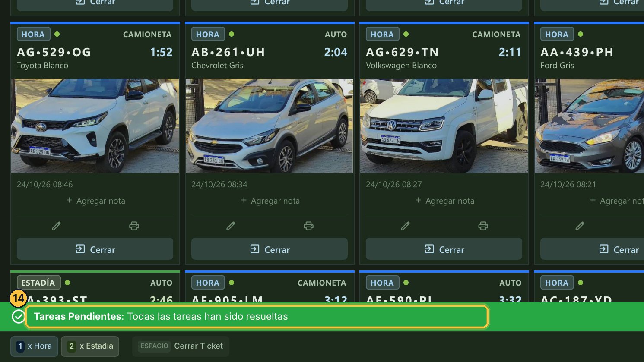Click the elapsed time 1:52
This screenshot has width=644, height=362.
(x=161, y=52)
